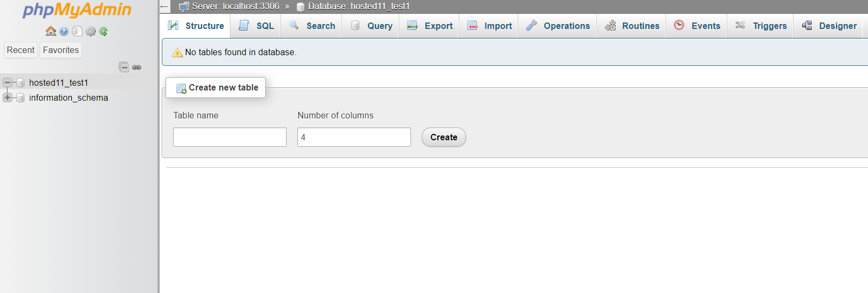This screenshot has width=868, height=293.
Task: Focus the Table name input field
Action: [x=230, y=137]
